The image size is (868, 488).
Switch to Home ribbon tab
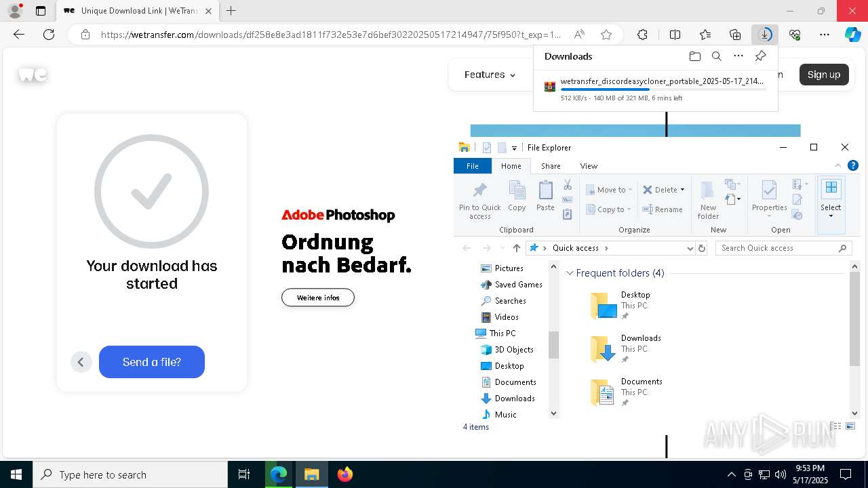511,166
